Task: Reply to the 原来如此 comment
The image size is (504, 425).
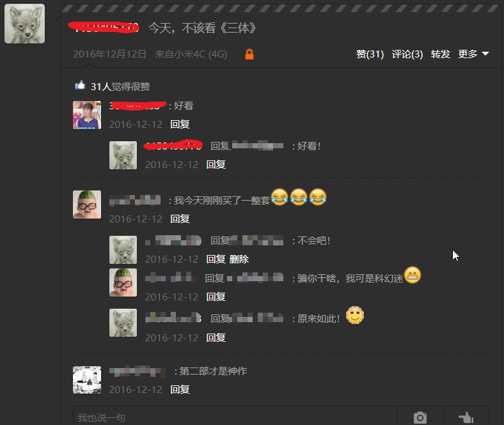Action: [216, 337]
